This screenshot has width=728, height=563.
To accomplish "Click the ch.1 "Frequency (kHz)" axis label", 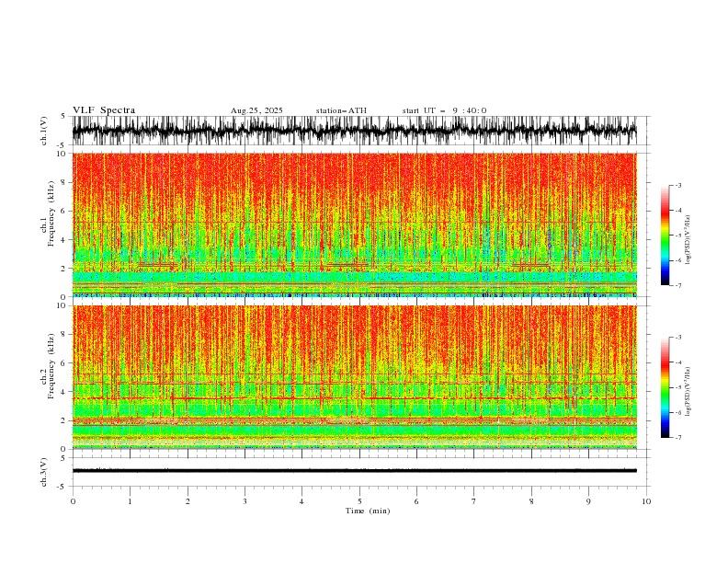I will coord(51,213).
